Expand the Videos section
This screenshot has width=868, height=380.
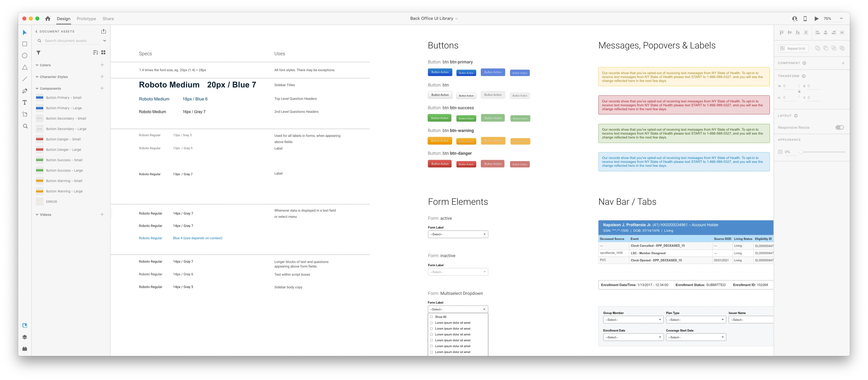37,214
